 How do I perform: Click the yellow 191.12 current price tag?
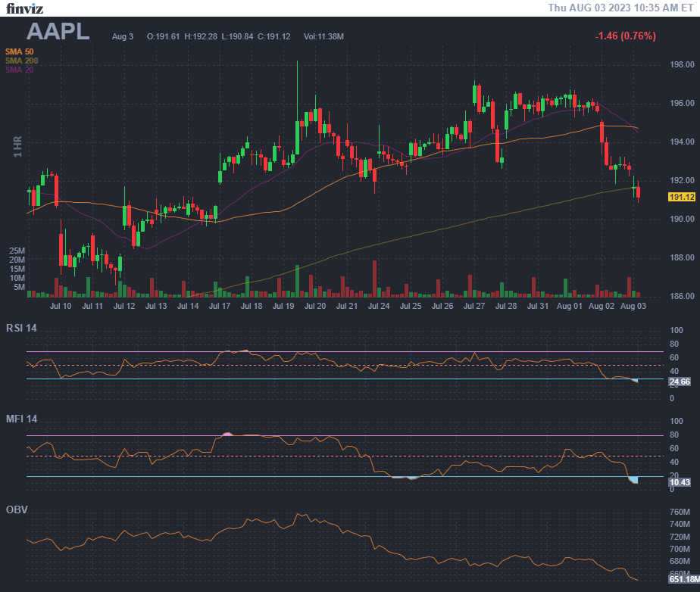tap(682, 197)
